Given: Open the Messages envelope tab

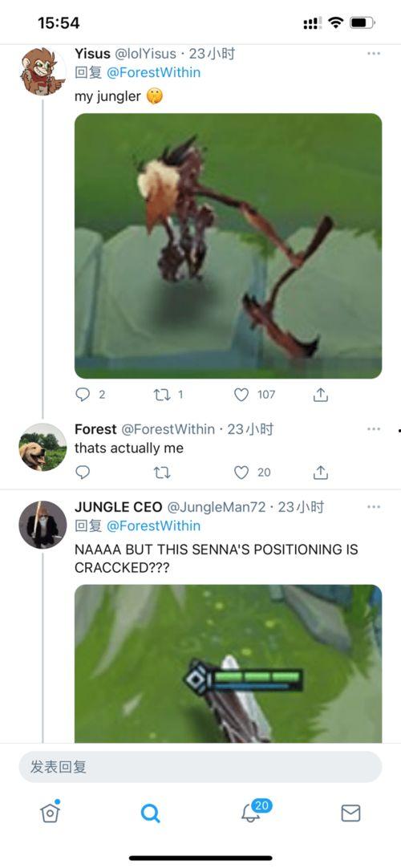Looking at the screenshot, I should (350, 813).
